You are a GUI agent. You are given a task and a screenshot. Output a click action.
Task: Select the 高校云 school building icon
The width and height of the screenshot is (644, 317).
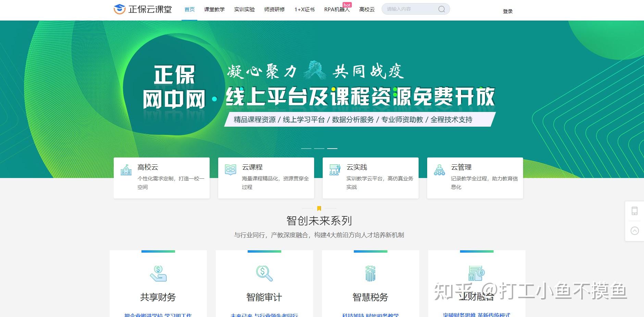(126, 169)
